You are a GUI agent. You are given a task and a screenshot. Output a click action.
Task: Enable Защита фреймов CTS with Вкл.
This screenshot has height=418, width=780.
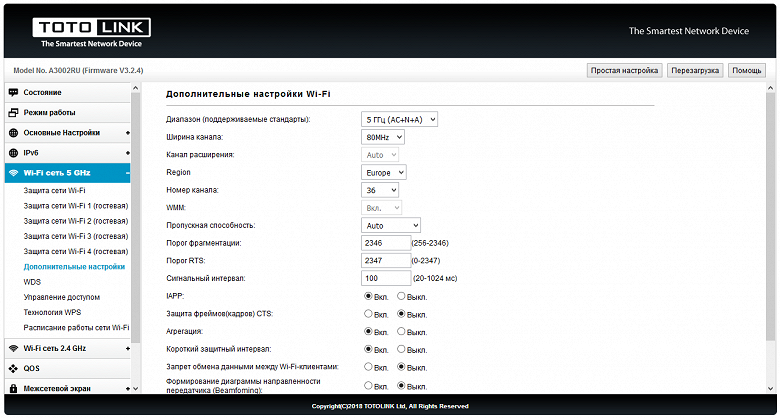368,314
